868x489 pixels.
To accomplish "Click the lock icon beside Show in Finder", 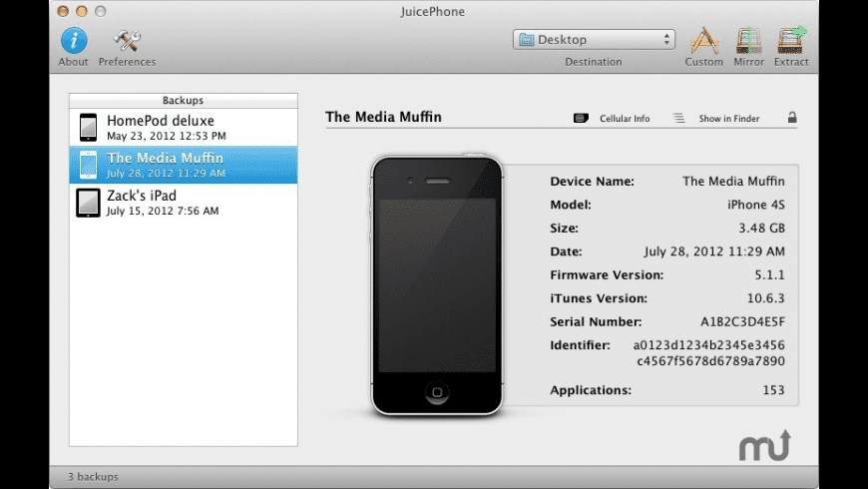I will point(792,118).
